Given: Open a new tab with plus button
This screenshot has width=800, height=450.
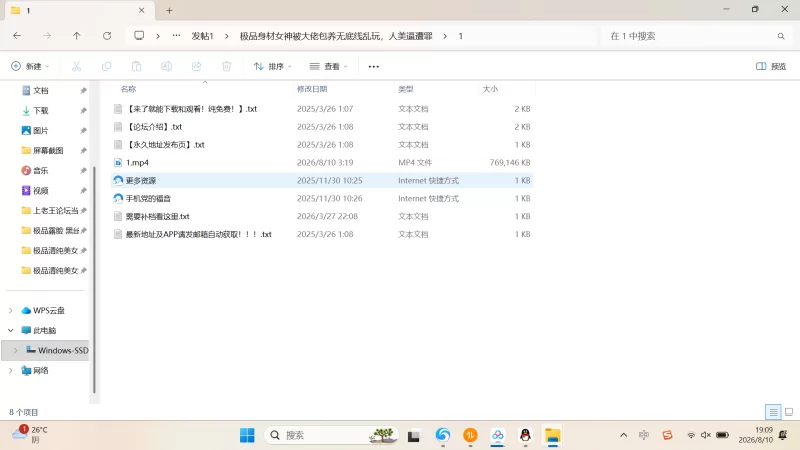Looking at the screenshot, I should (169, 10).
